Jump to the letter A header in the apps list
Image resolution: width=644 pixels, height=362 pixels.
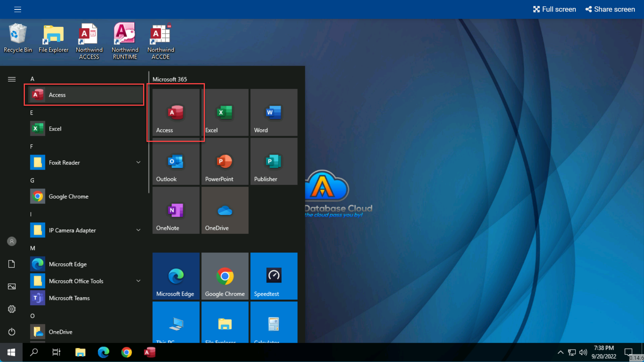tap(32, 79)
